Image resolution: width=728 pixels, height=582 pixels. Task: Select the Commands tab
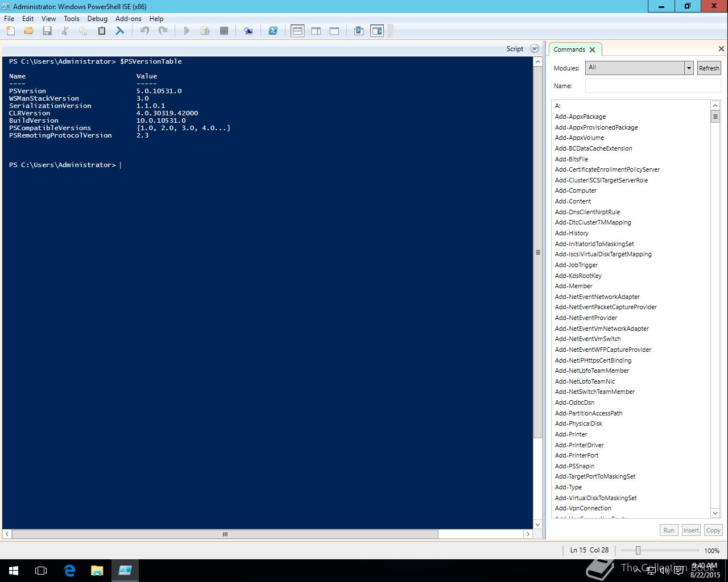pos(569,49)
